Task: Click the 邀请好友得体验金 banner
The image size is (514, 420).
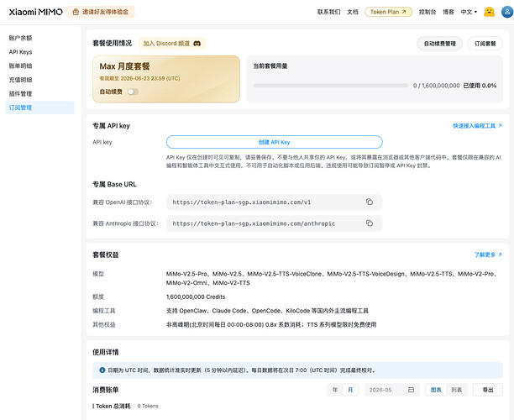Action: pos(100,12)
